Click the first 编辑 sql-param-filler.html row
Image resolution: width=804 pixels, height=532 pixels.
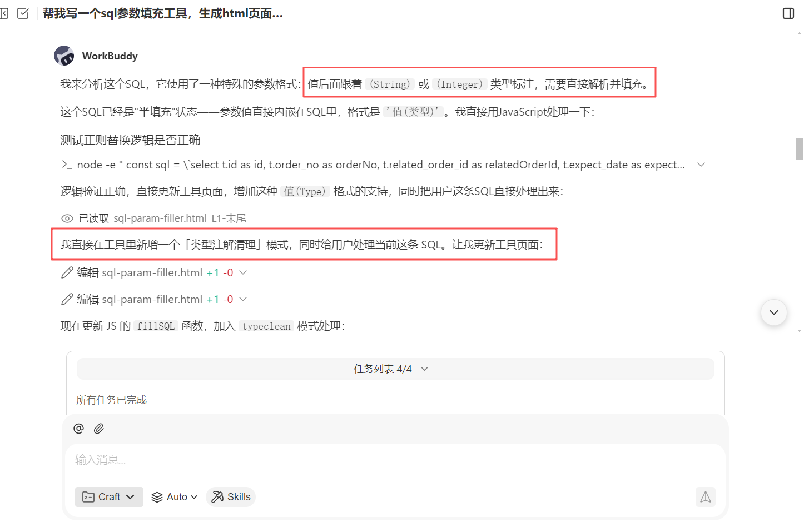click(154, 272)
